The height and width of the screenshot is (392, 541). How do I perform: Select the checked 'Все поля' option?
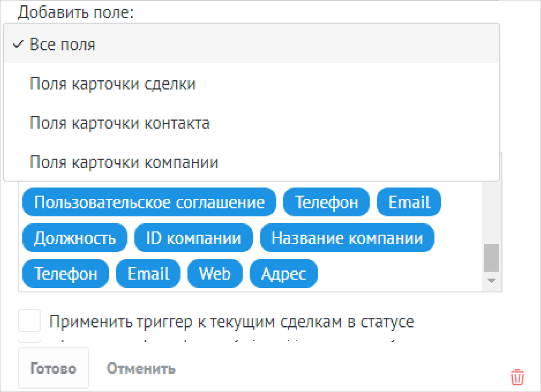[x=251, y=44]
